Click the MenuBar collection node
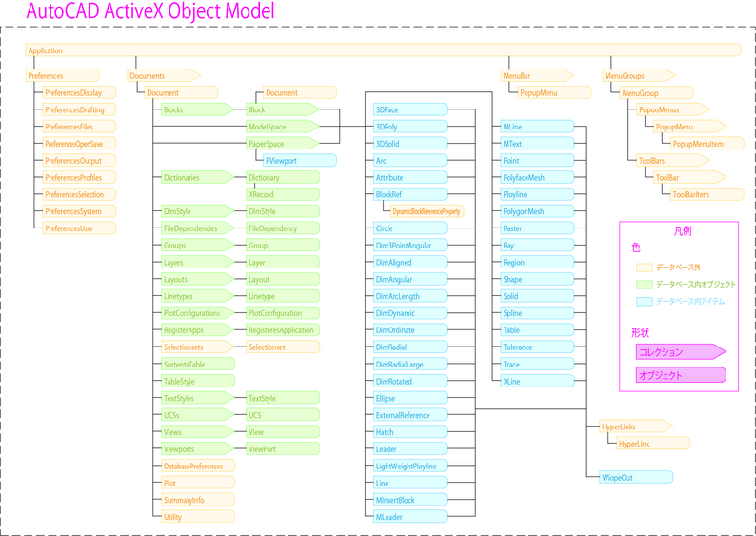Viewport: 756px width, 536px height. (x=538, y=75)
